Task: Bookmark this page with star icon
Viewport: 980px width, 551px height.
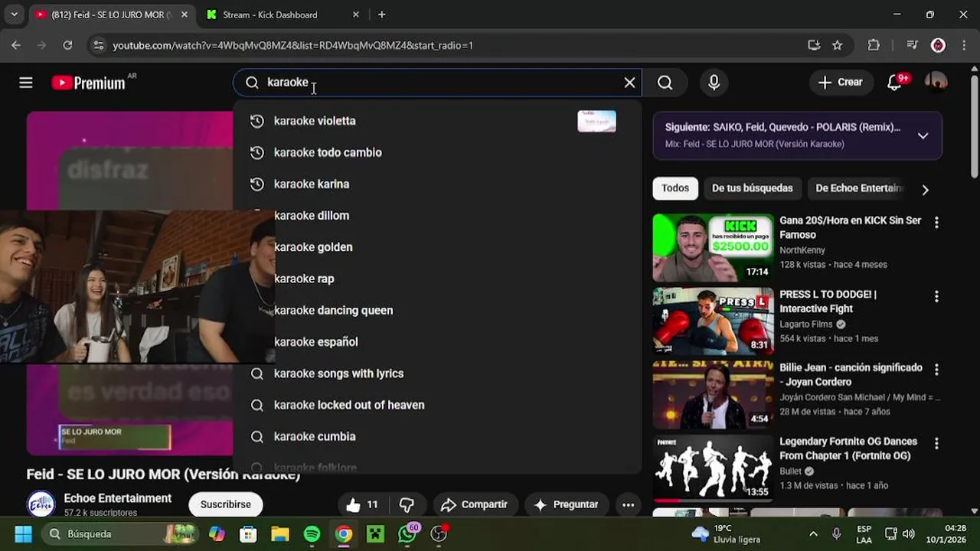Action: click(837, 45)
